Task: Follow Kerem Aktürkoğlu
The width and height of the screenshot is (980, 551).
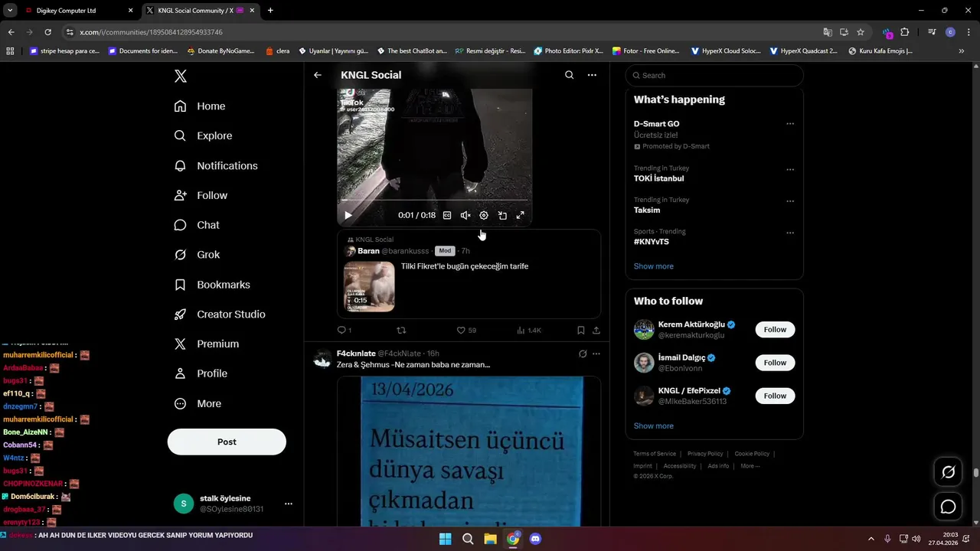Action: [x=775, y=330]
